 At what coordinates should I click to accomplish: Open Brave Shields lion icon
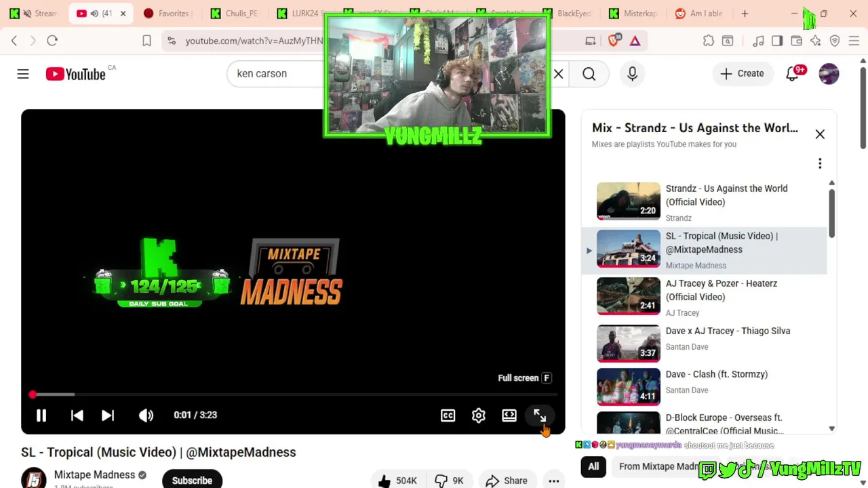point(614,41)
